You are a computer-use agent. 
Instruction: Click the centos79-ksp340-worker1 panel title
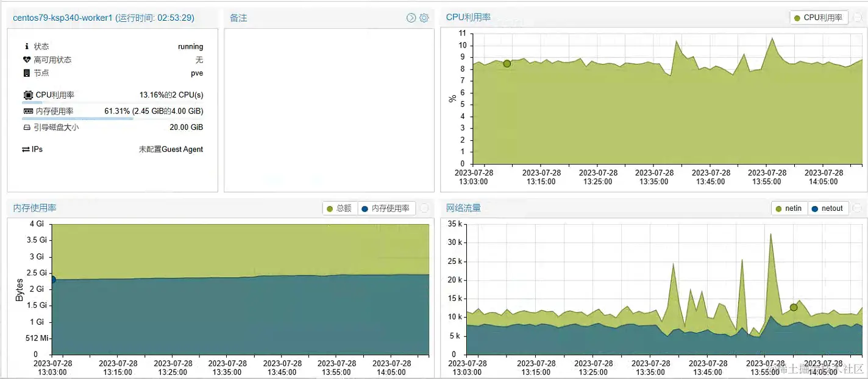click(104, 18)
